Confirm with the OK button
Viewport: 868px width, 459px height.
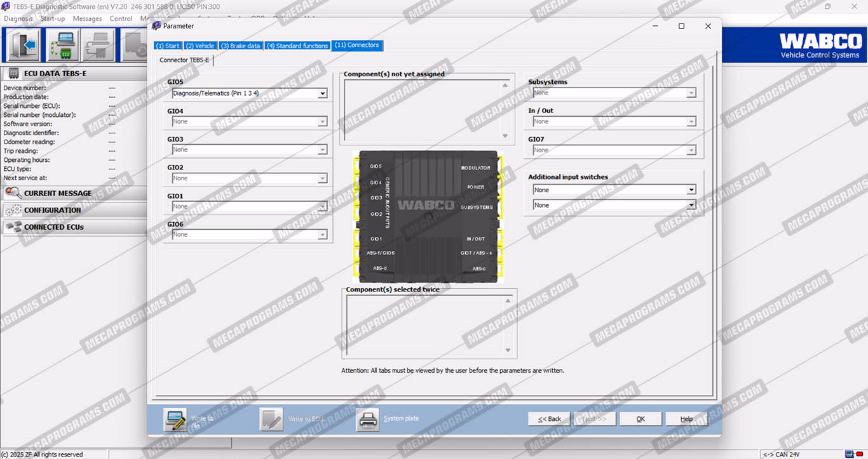641,419
